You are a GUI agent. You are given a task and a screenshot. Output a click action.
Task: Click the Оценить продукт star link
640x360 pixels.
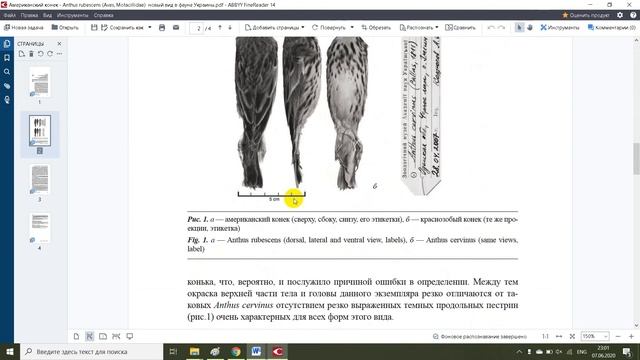pos(586,15)
